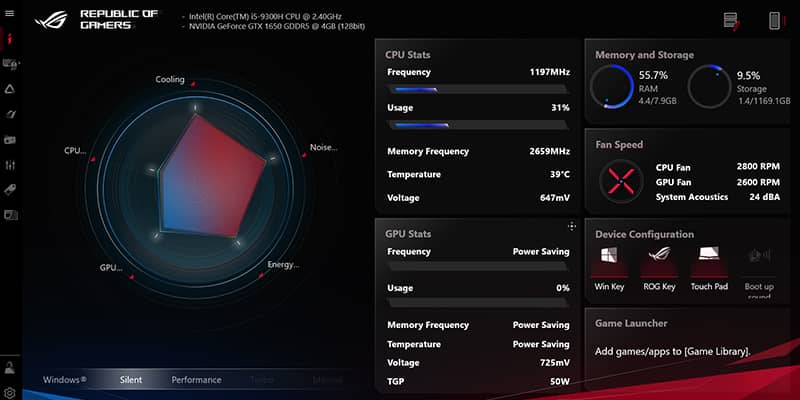Image resolution: width=800 pixels, height=400 pixels.
Task: Select the Windows® mode
Action: (64, 380)
